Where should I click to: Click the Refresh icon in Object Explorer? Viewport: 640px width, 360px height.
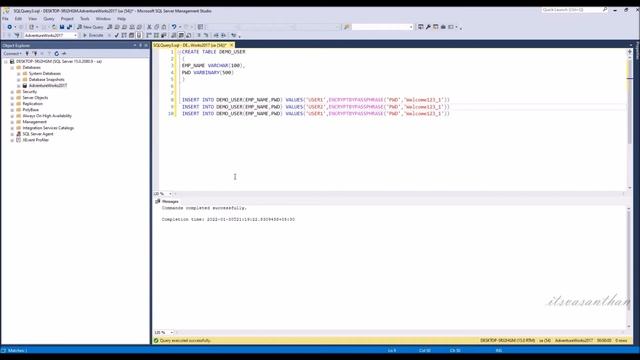coord(57,53)
